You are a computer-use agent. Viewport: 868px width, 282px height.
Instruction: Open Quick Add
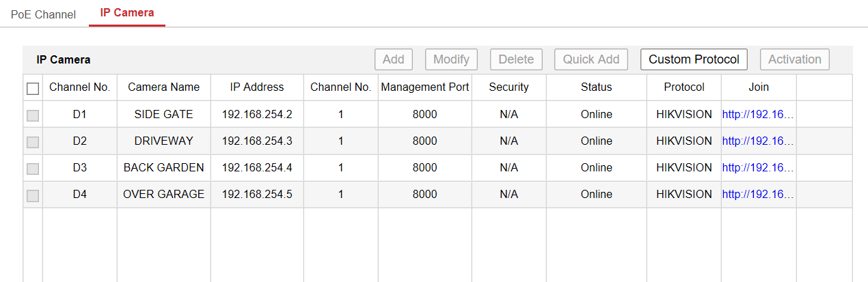coord(591,59)
